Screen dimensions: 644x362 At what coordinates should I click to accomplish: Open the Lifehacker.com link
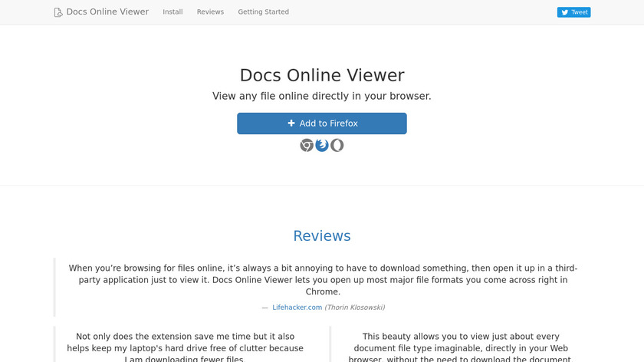click(297, 308)
